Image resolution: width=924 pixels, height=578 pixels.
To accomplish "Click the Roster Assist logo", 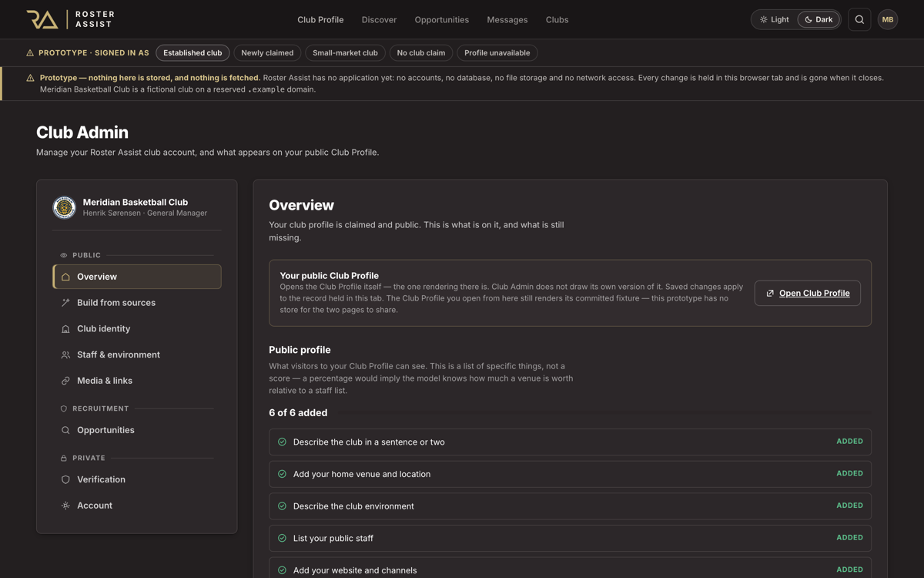I will [x=70, y=19].
